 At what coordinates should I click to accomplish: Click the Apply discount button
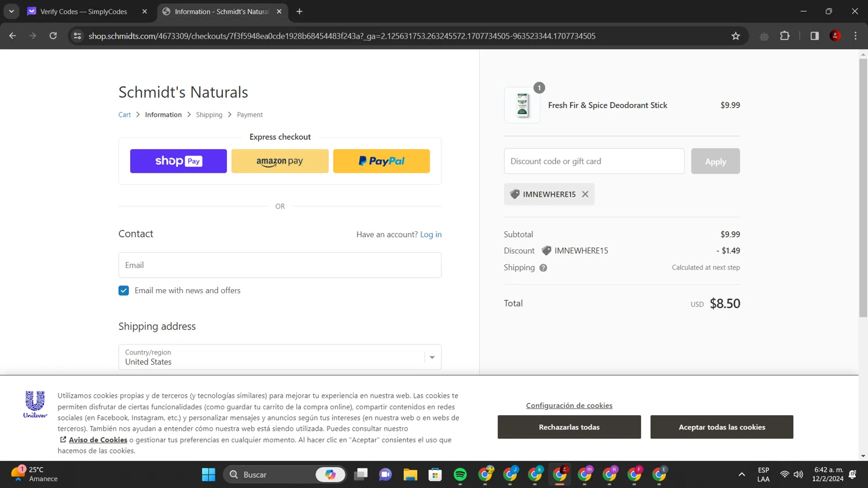click(x=715, y=161)
